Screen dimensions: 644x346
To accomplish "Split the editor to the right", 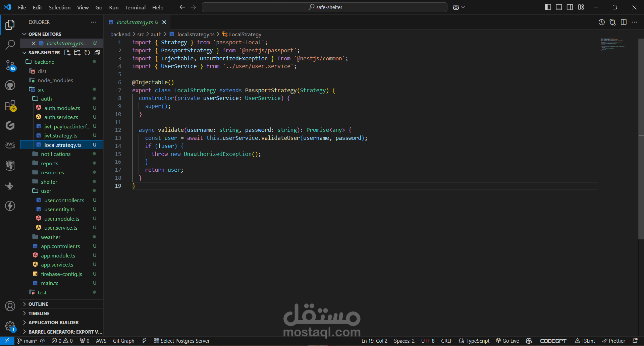I will [624, 22].
